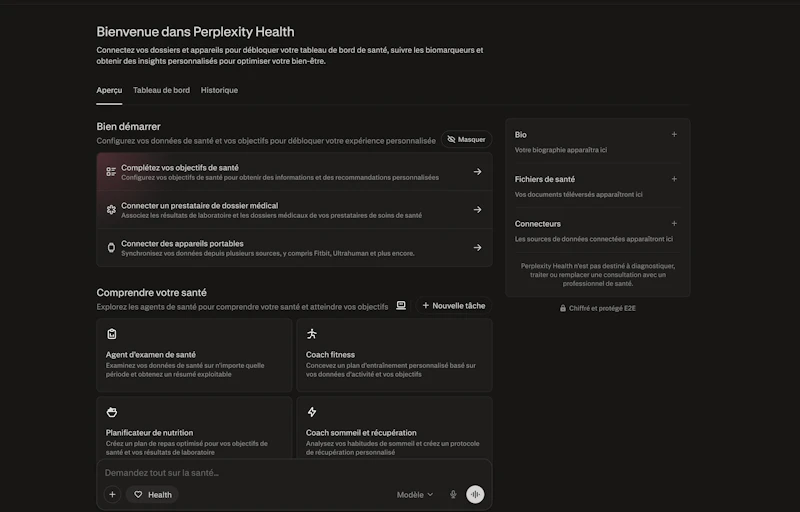800x512 pixels.
Task: Open Connecter des appareils portables
Action: (294, 247)
